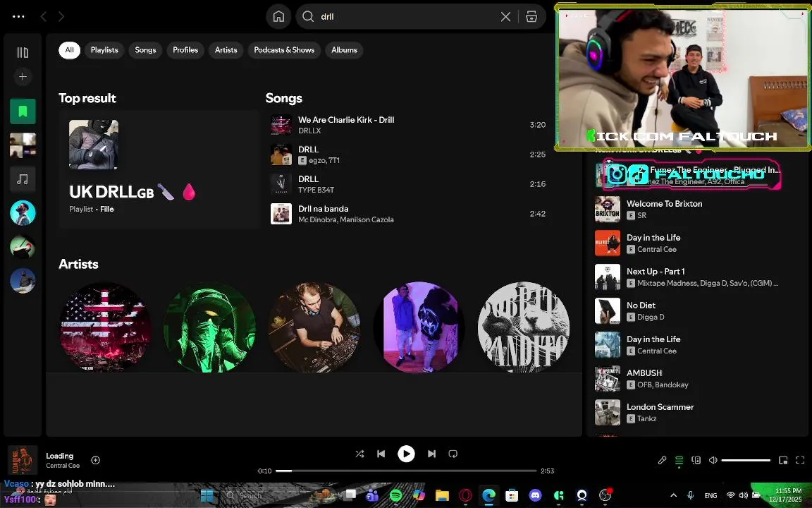Viewport: 812px width, 508px height.
Task: Open the DJ at mixer artist profile
Action: click(314, 327)
